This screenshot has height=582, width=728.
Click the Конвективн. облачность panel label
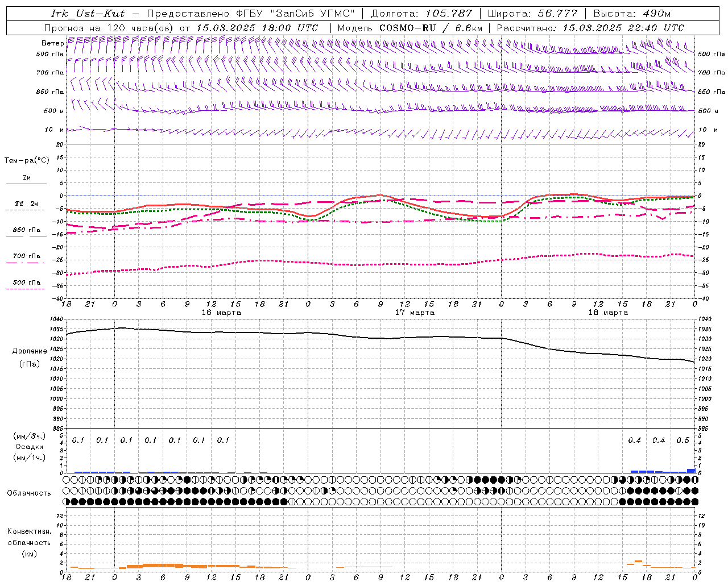point(29,542)
